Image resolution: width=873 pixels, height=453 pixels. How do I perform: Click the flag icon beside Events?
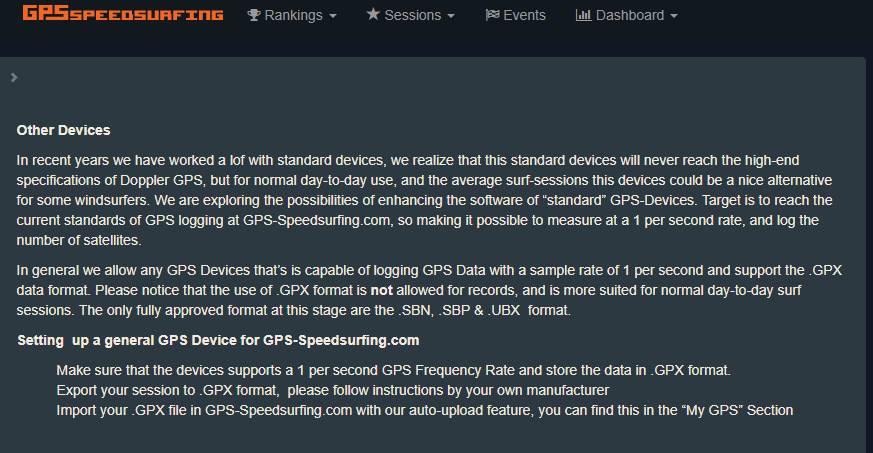coord(491,15)
